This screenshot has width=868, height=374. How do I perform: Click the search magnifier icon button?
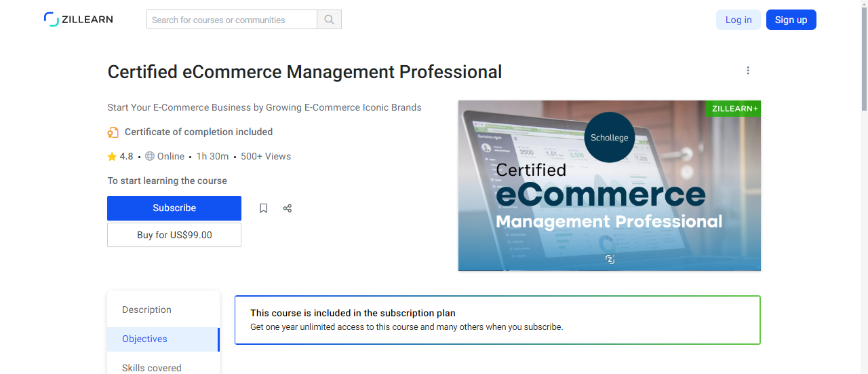point(330,20)
